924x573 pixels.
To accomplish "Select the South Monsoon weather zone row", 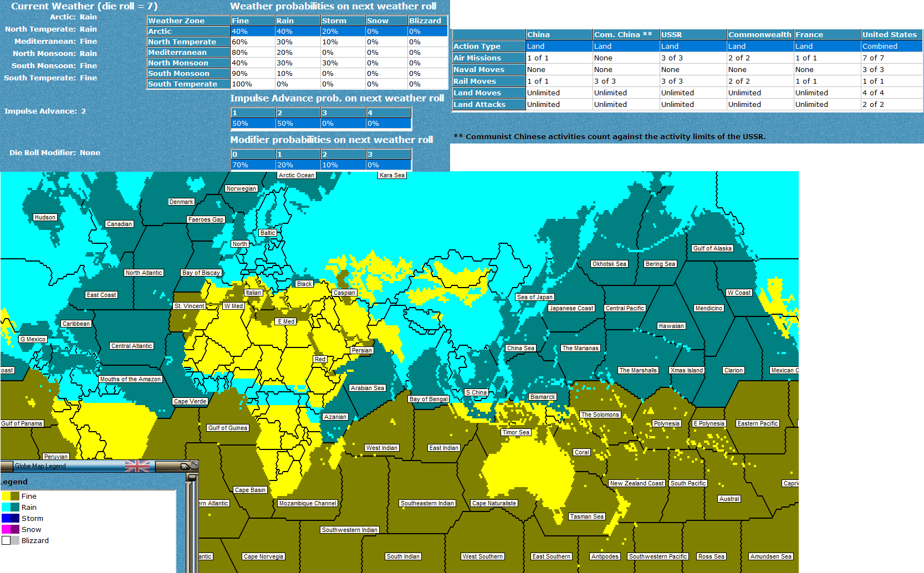I will [297, 74].
